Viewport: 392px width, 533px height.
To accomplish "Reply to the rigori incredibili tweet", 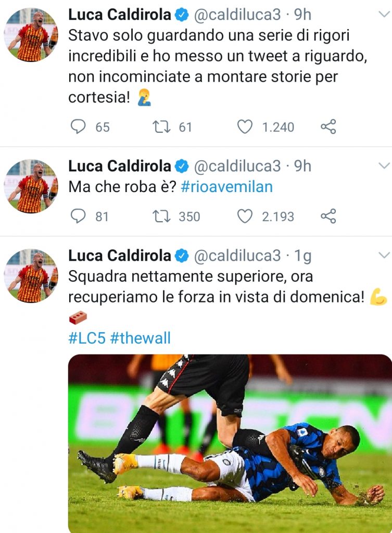I will 78,126.
